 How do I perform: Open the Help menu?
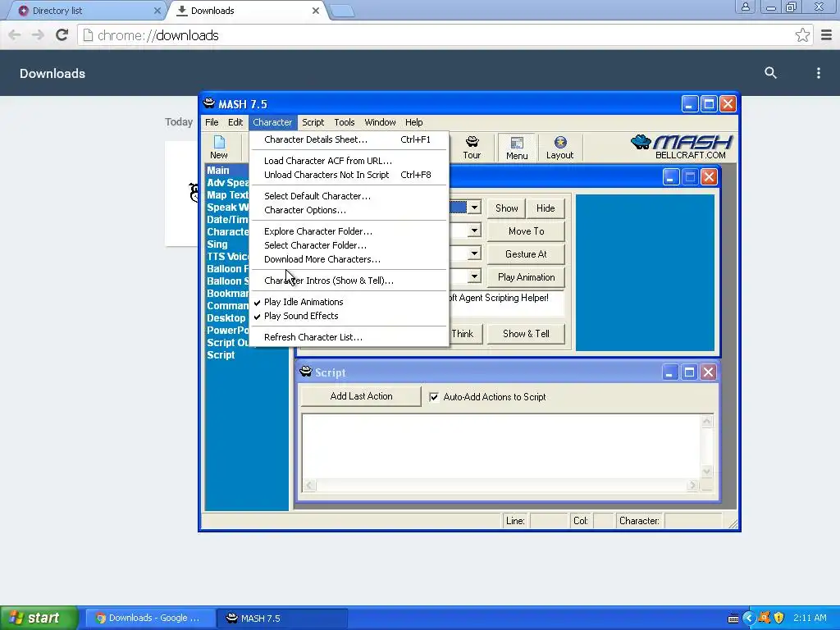413,122
